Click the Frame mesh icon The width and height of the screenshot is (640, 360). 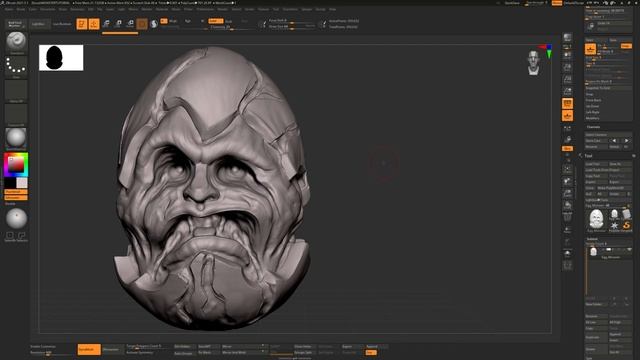[x=567, y=169]
